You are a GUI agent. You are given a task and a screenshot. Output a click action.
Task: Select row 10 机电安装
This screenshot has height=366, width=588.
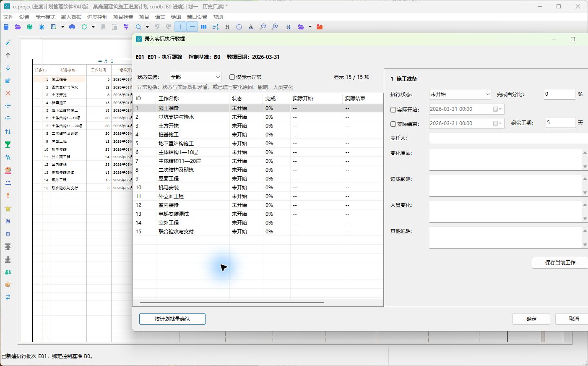pos(258,188)
